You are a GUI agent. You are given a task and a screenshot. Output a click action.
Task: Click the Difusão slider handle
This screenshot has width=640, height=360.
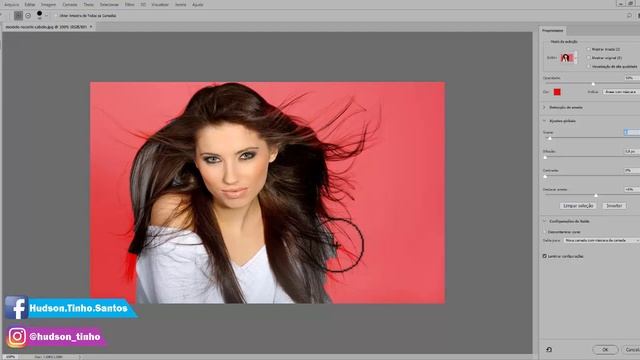(x=545, y=158)
